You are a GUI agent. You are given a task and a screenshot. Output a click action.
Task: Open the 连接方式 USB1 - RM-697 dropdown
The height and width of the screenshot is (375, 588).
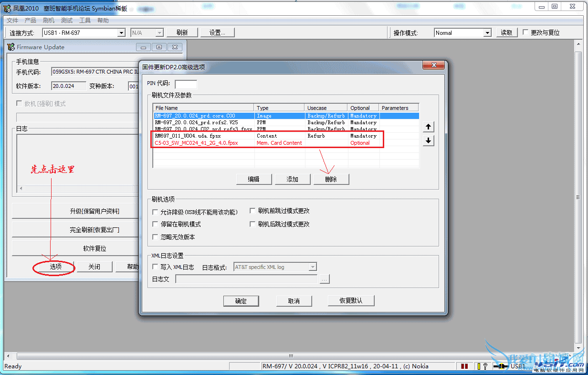pyautogui.click(x=84, y=32)
